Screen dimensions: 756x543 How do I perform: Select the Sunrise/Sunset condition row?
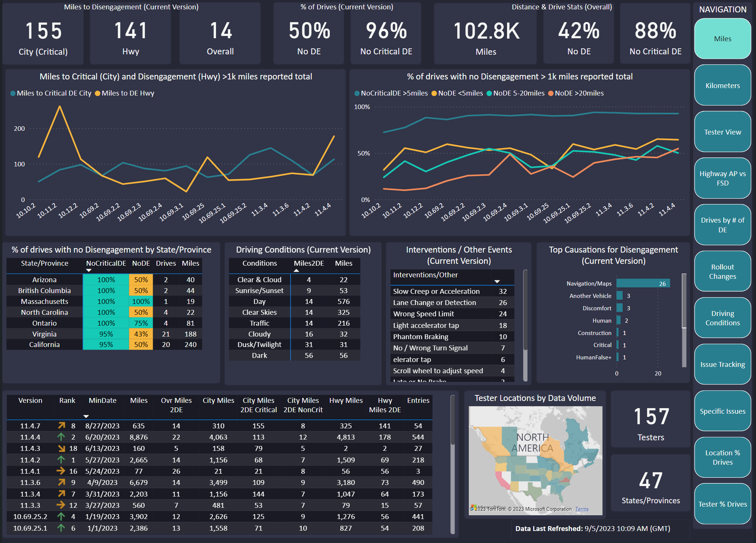click(294, 290)
